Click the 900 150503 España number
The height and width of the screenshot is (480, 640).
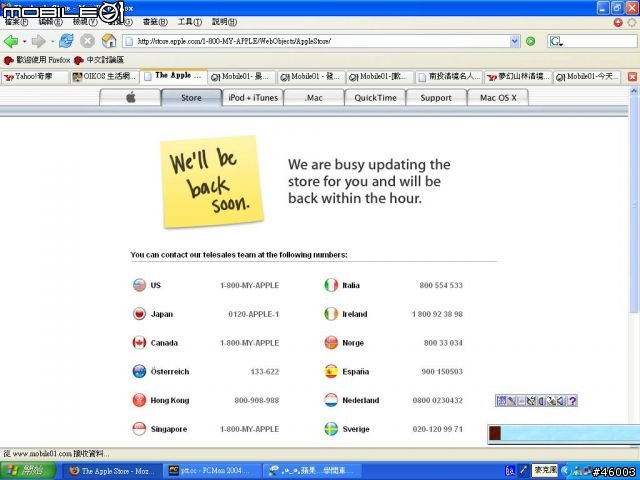(442, 371)
